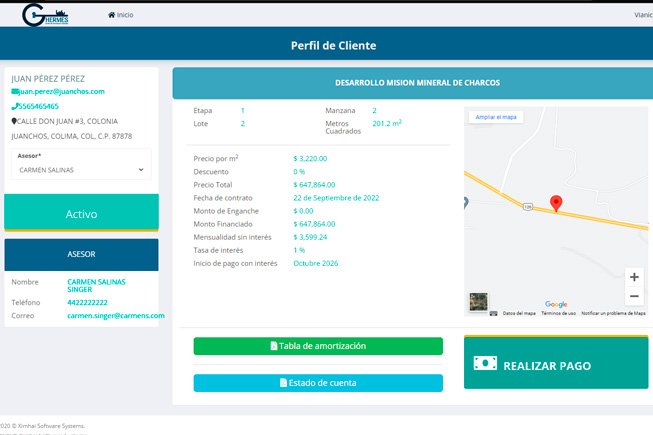Open Términos de uso map link
Viewport: 653px width, 435px height.
tap(558, 313)
